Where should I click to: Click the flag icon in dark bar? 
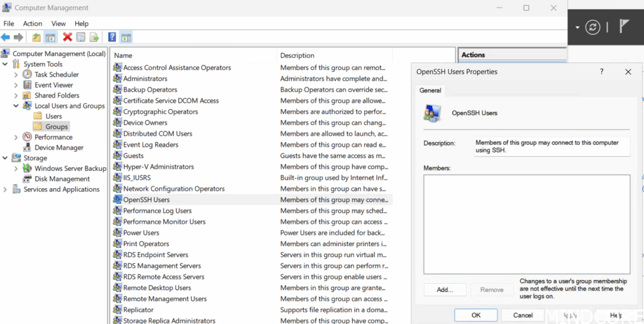[625, 26]
